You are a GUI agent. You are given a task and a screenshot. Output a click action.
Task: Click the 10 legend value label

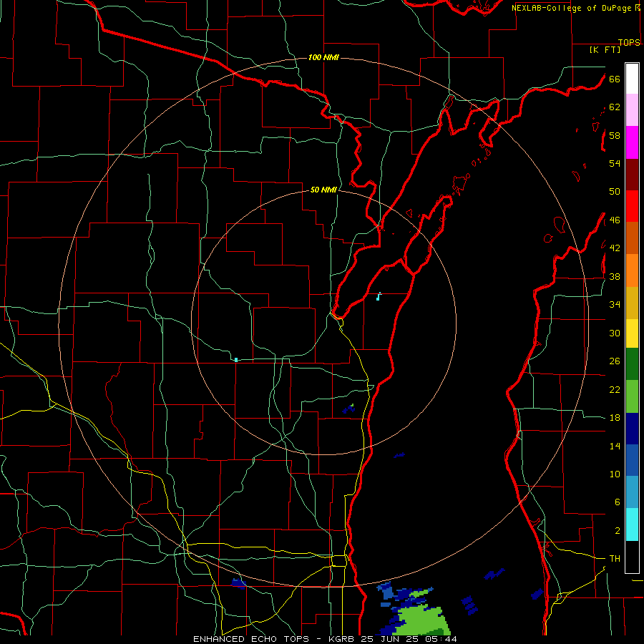tap(615, 474)
